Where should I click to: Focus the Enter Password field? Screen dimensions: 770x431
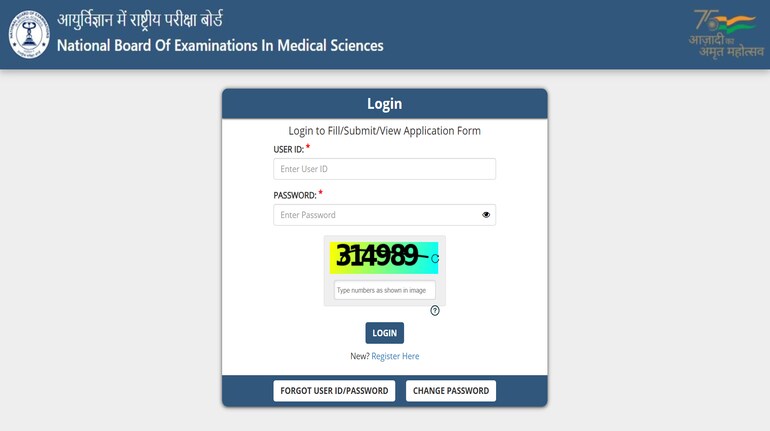(x=385, y=215)
